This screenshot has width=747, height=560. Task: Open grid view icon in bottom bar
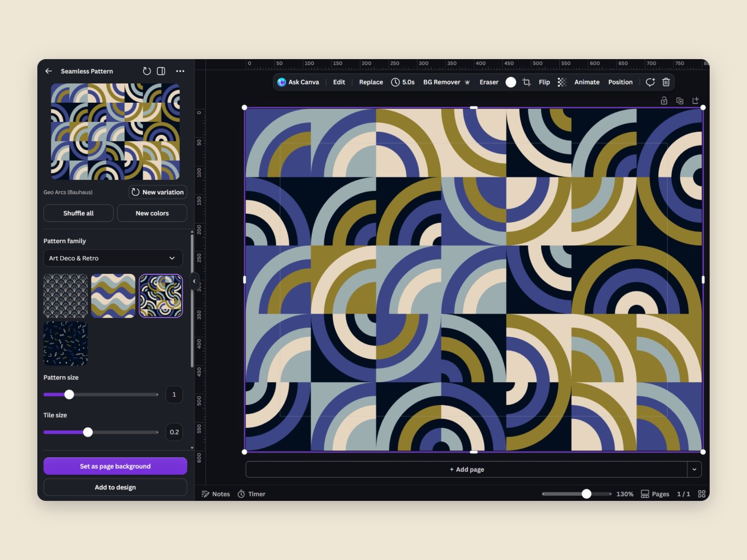pyautogui.click(x=702, y=494)
